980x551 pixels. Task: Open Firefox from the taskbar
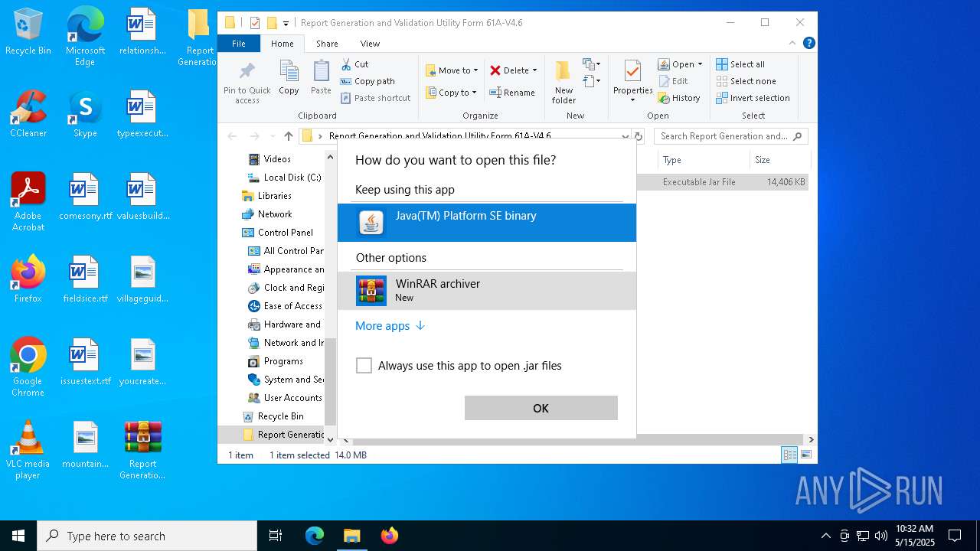[390, 536]
